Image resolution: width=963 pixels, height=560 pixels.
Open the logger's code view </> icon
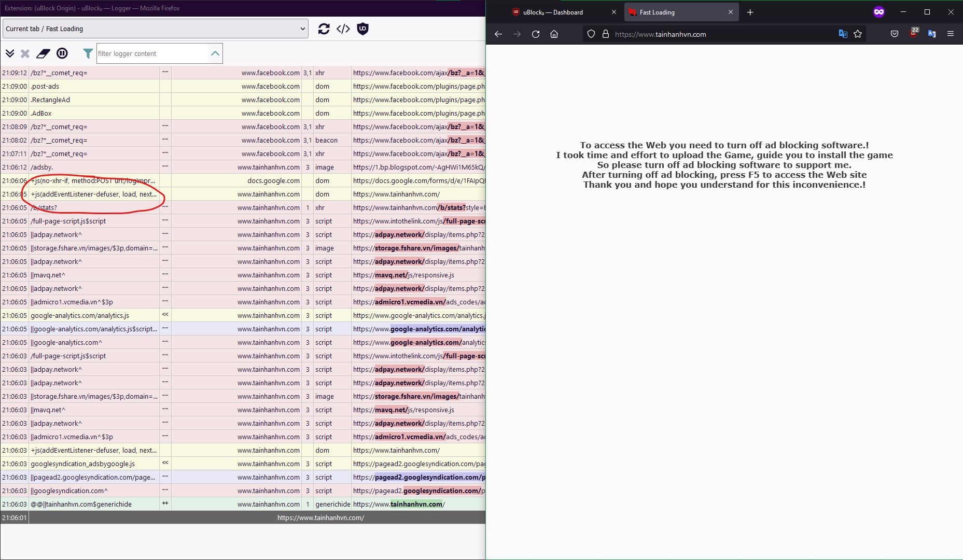pos(343,29)
